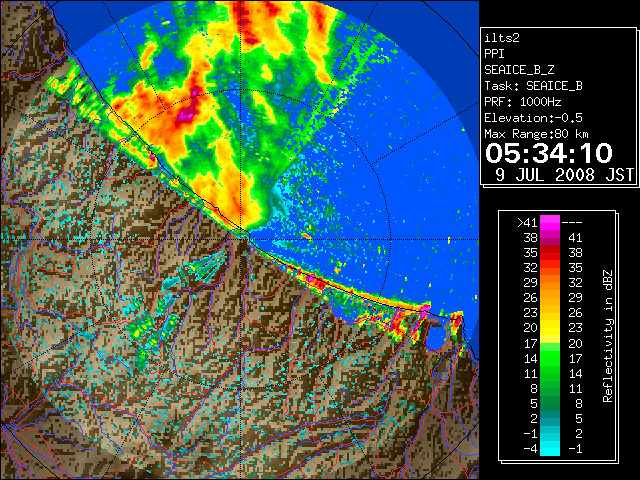
Task: Select the date text 9 JUL 2008 JST
Action: (564, 175)
